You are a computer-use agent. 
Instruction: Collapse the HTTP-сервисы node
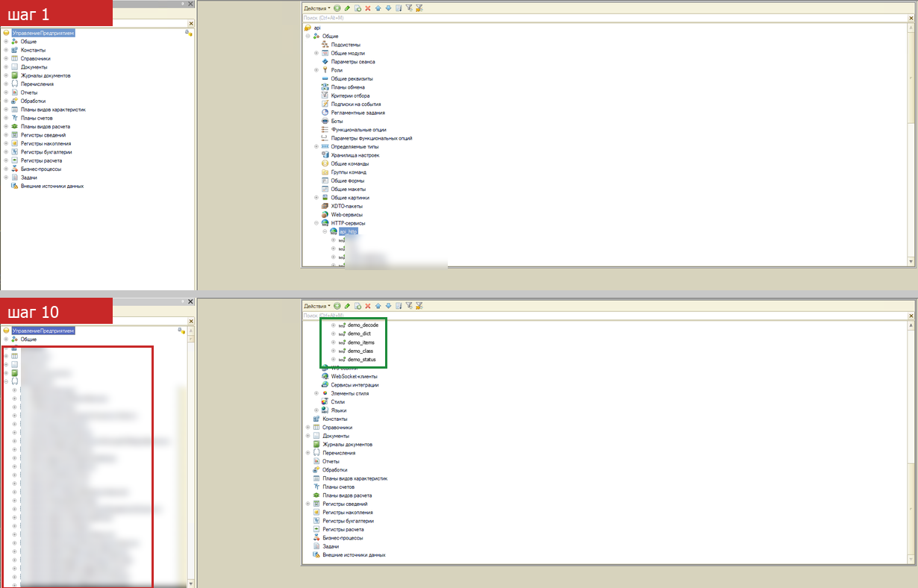[316, 223]
